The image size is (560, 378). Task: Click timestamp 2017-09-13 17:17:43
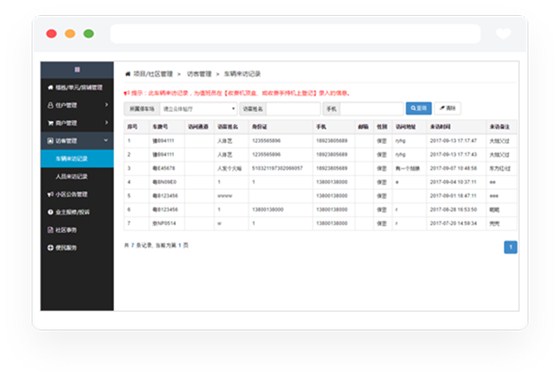point(453,154)
